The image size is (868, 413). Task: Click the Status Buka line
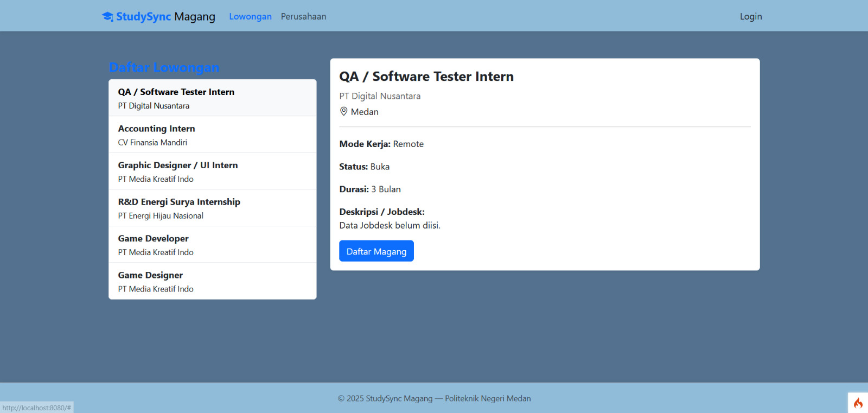[364, 167]
